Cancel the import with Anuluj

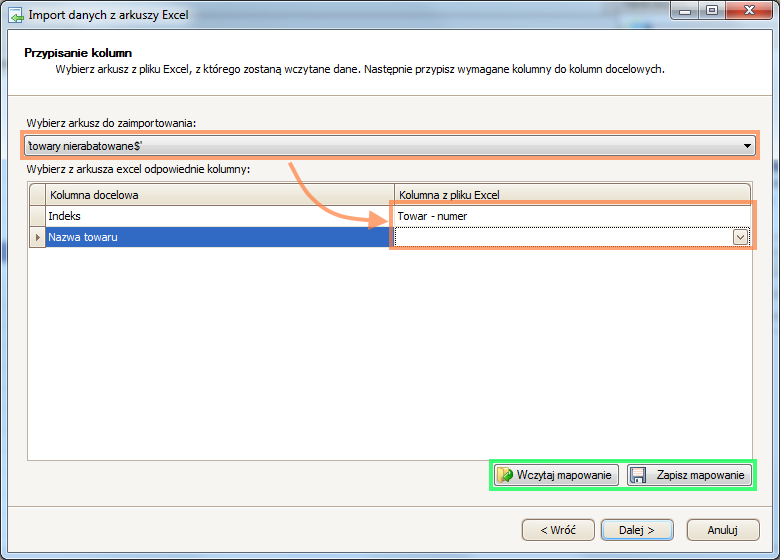click(x=722, y=529)
